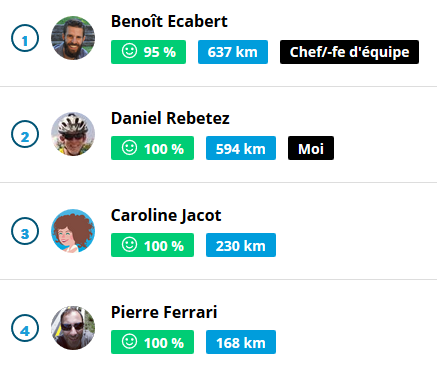Click the rank 1 circle badge
This screenshot has height=366, width=437.
(25, 38)
